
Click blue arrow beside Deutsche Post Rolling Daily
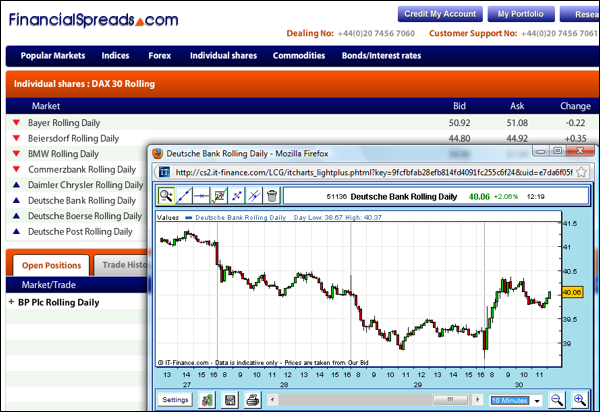[16, 231]
